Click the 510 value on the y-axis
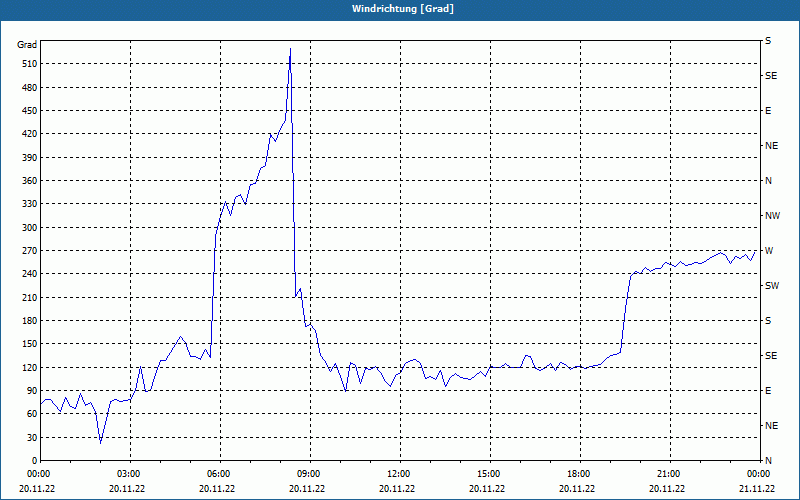 29,64
